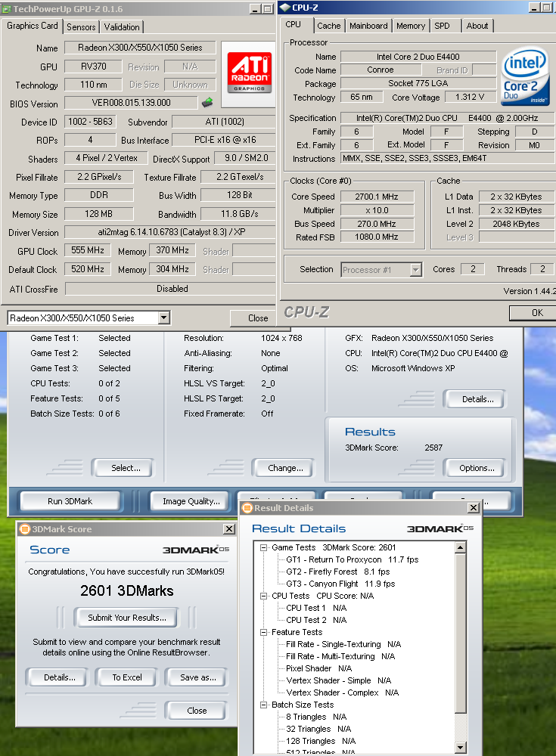Collapse the CPU Tests tree node
This screenshot has height=756, width=556.
point(263,596)
